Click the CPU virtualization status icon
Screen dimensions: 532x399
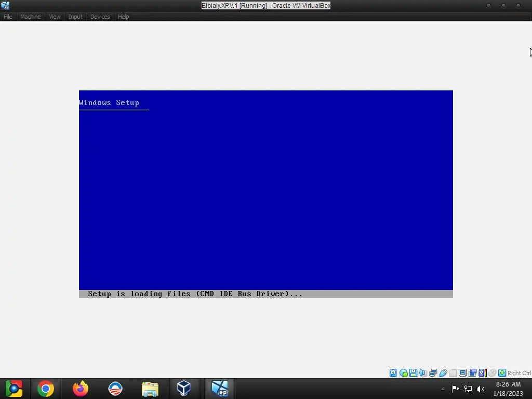tap(483, 373)
